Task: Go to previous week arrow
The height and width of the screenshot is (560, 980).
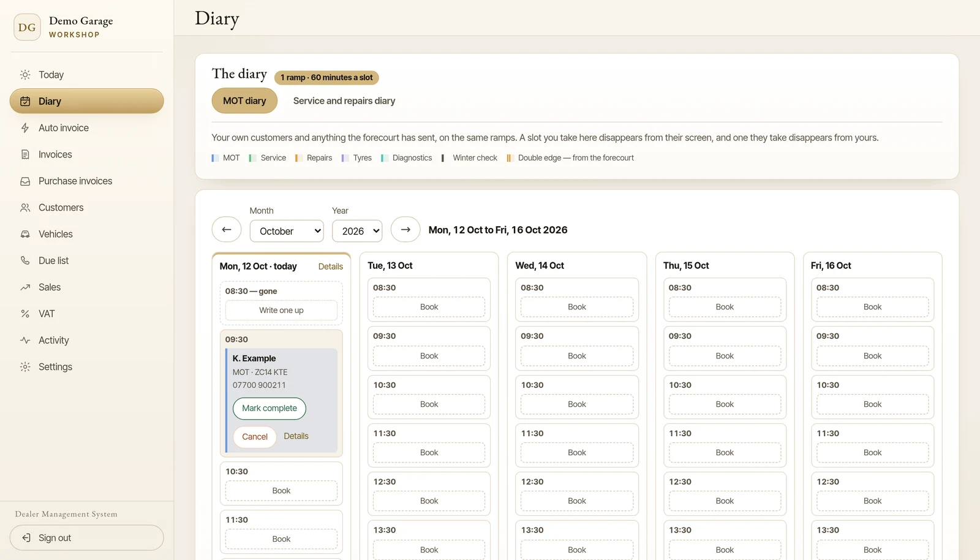Action: tap(227, 230)
